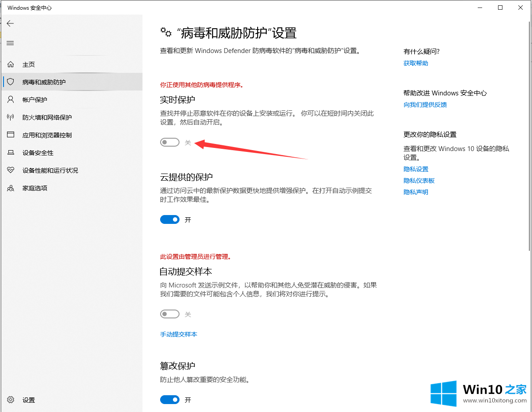This screenshot has height=412, width=532.
Task: Open the 隐私声明 link
Action: (x=416, y=192)
